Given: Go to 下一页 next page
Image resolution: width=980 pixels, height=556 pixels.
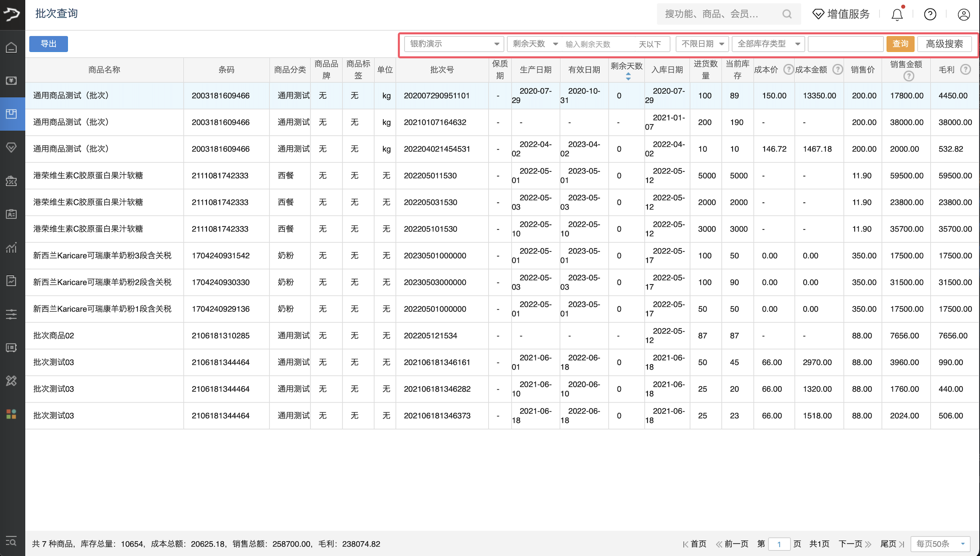Looking at the screenshot, I should [x=855, y=544].
